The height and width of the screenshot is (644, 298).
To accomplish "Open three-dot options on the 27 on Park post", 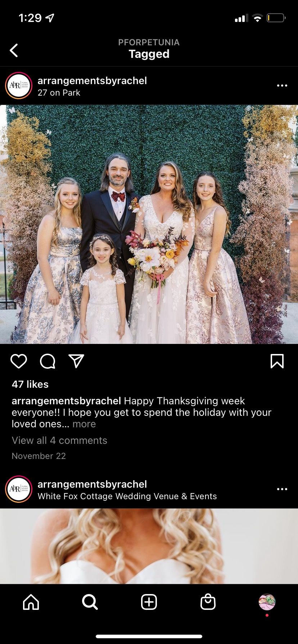I will (282, 86).
